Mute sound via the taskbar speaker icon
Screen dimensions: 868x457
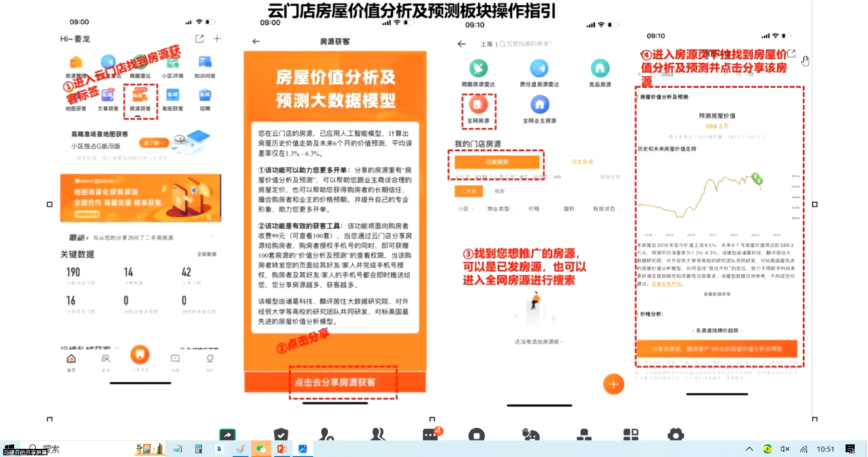tap(785, 449)
